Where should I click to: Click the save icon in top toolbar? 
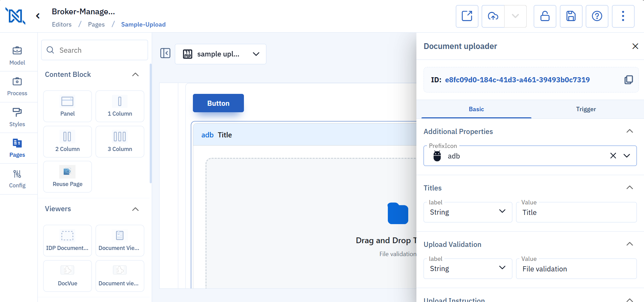[x=571, y=16]
